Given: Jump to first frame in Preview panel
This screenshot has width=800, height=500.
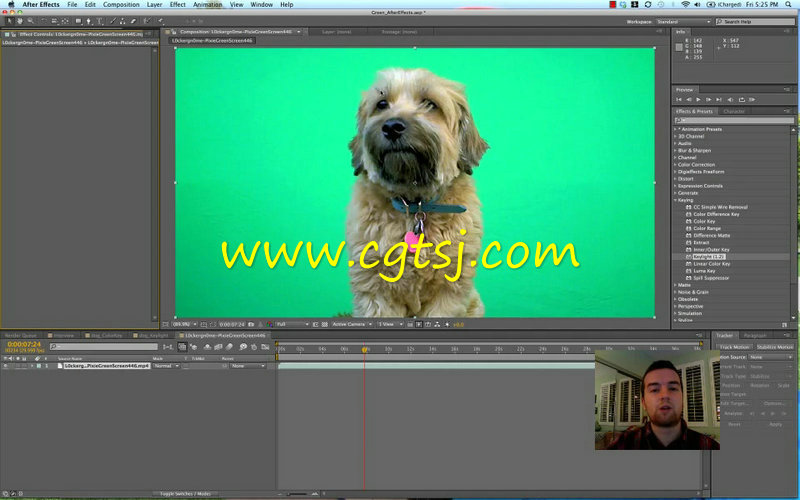Looking at the screenshot, I should (679, 99).
